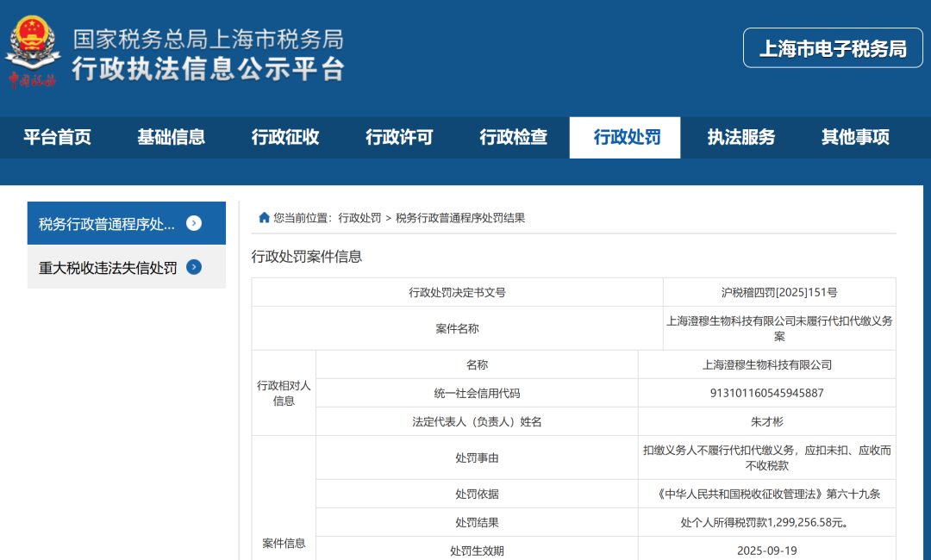The height and width of the screenshot is (560, 931).
Task: Click breadcrumb link 行政处罚
Action: pyautogui.click(x=359, y=218)
